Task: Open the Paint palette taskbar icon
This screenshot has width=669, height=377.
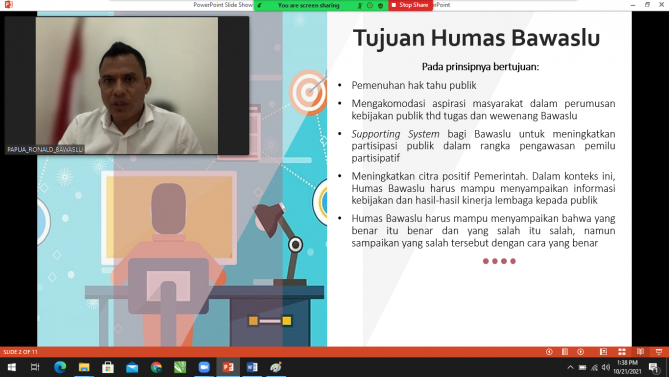Action: 276,367
